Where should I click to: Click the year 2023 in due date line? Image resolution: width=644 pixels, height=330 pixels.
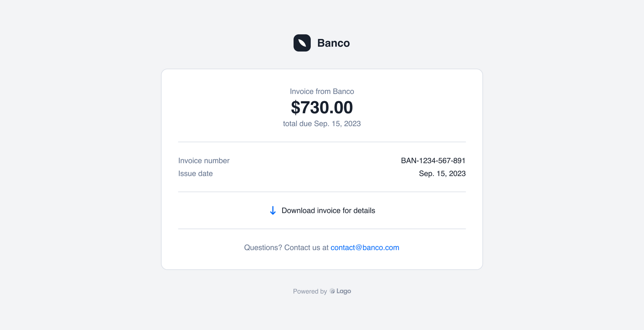[x=352, y=124]
